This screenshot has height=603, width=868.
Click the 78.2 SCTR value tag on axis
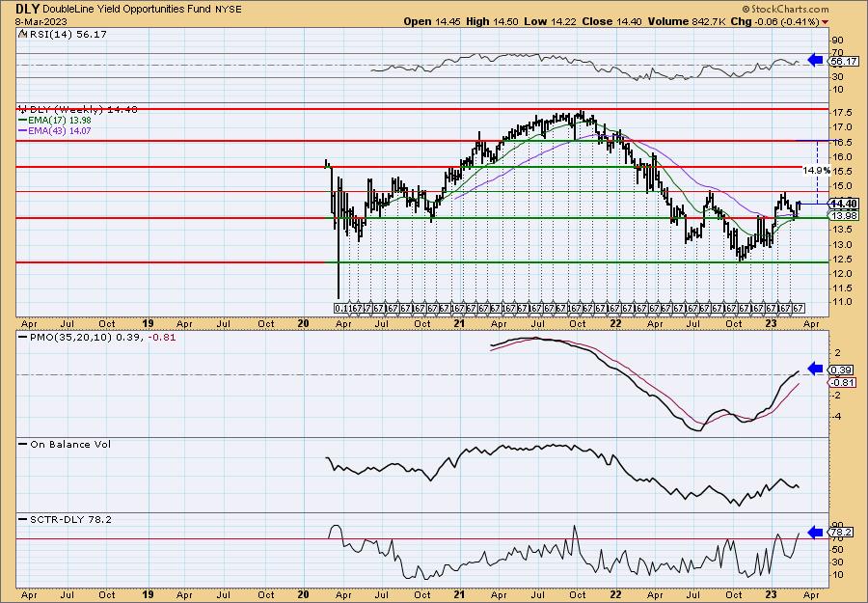tap(841, 533)
